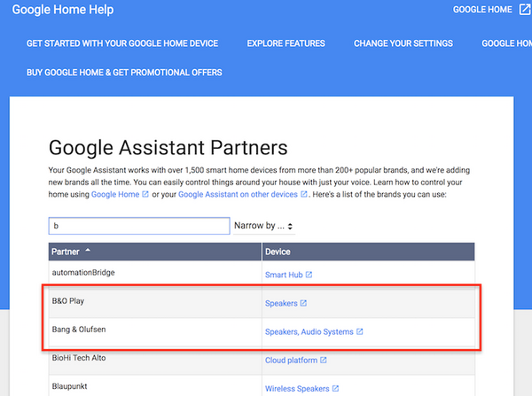Click external icon beside Wireless Speakers
The height and width of the screenshot is (396, 532).
[x=334, y=389]
